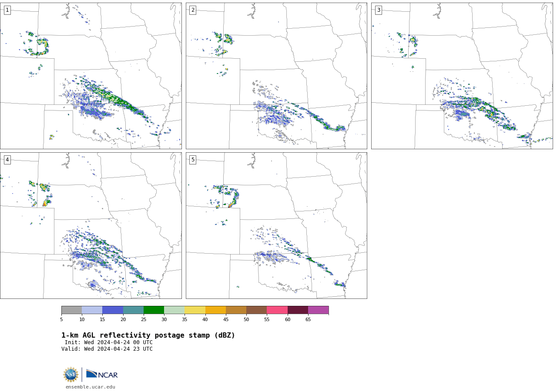Click the ensemble.ucar.edu text
This screenshot has width=557, height=392.
91,387
